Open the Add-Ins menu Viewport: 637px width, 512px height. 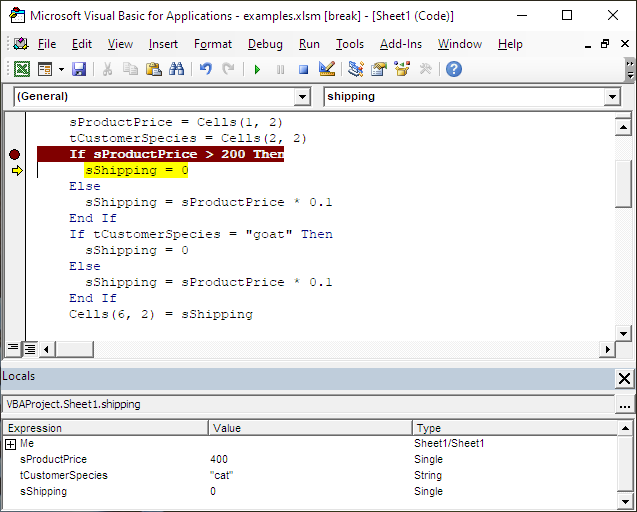pyautogui.click(x=401, y=44)
